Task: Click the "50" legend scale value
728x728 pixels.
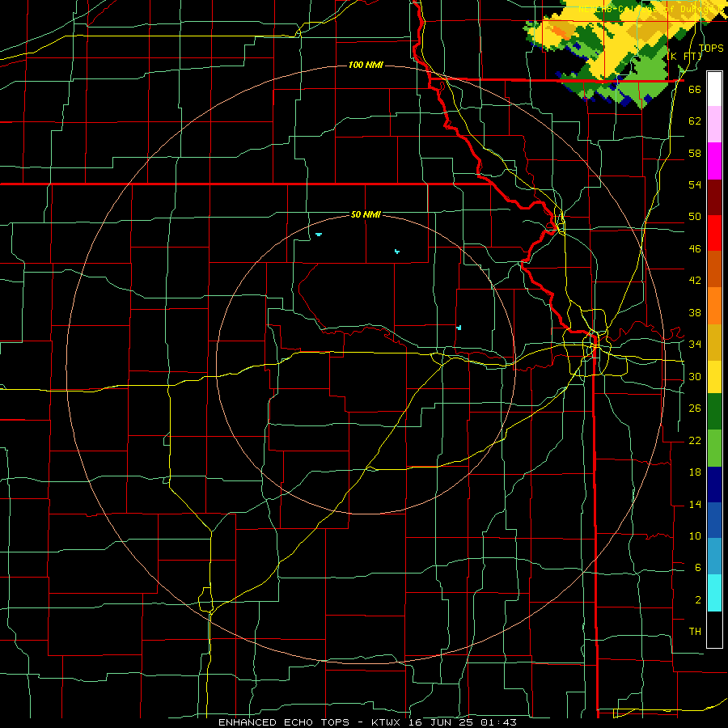Action: coord(695,216)
